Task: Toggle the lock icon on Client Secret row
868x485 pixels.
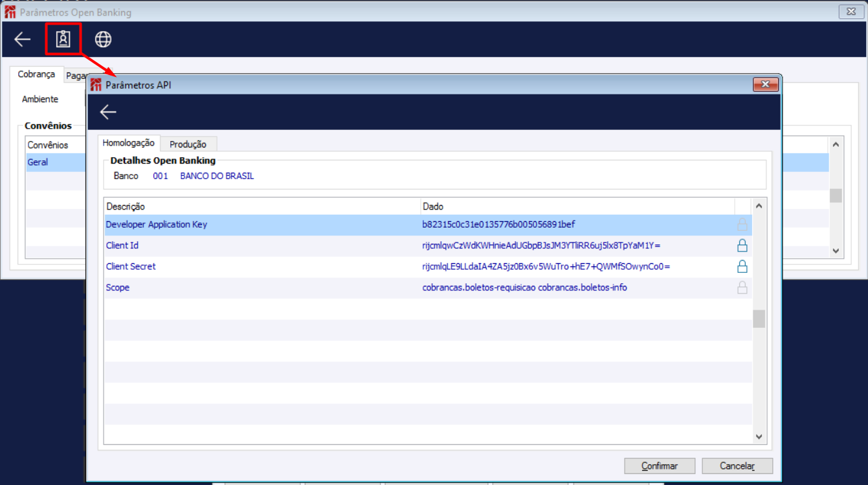Action: 742,266
